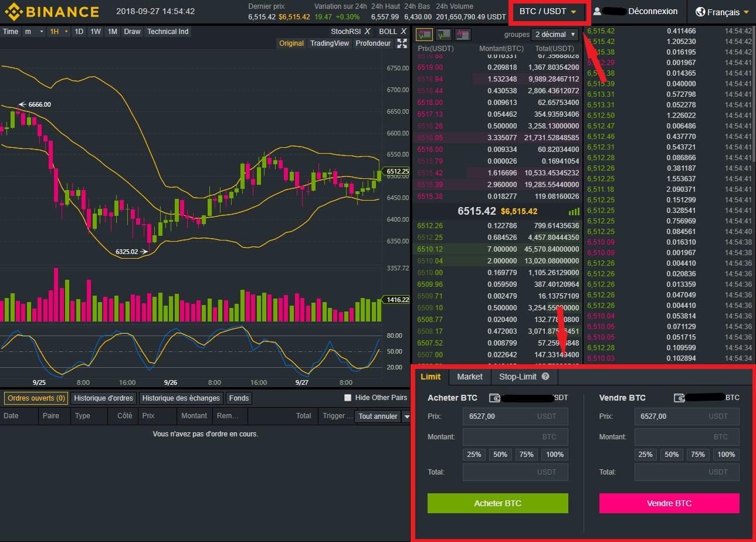Set sell amount to 25%
Viewport: 756px width, 542px height.
(646, 454)
